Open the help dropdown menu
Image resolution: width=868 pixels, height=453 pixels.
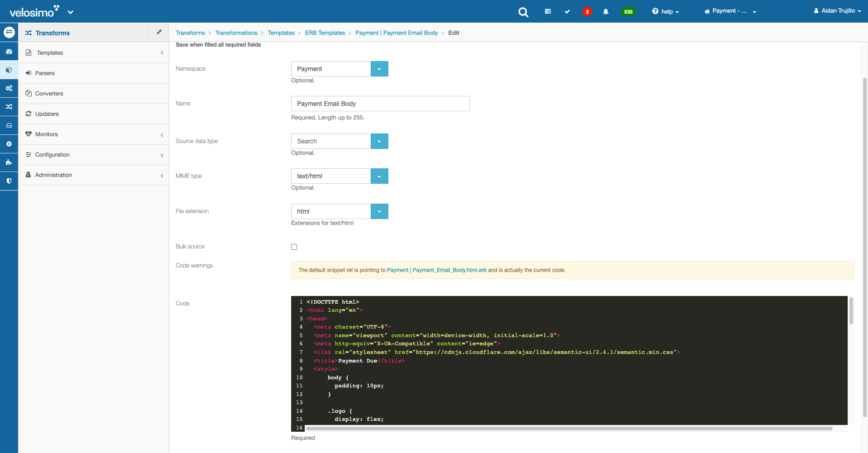[665, 11]
